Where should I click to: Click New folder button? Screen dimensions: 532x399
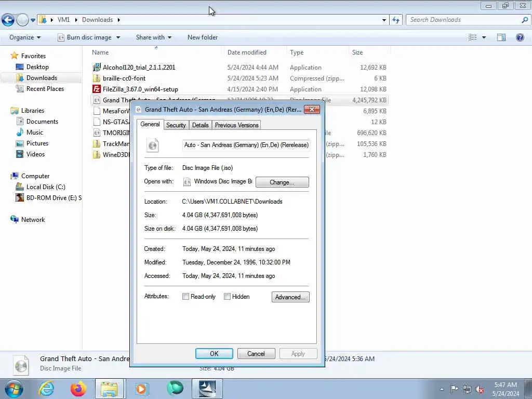point(203,37)
